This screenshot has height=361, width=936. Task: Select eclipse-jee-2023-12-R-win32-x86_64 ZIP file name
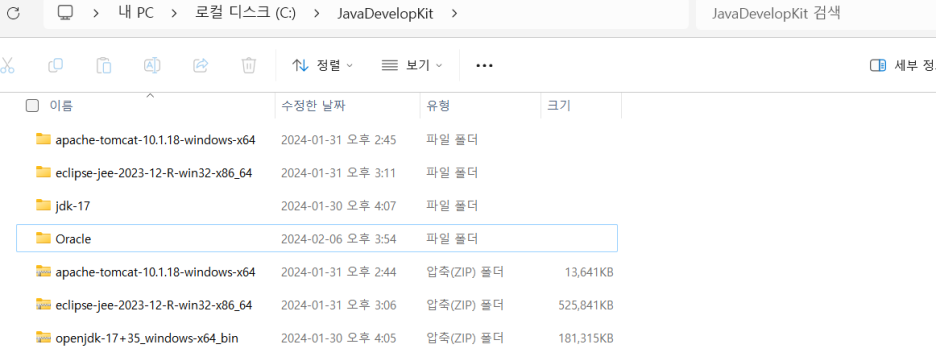[154, 306]
